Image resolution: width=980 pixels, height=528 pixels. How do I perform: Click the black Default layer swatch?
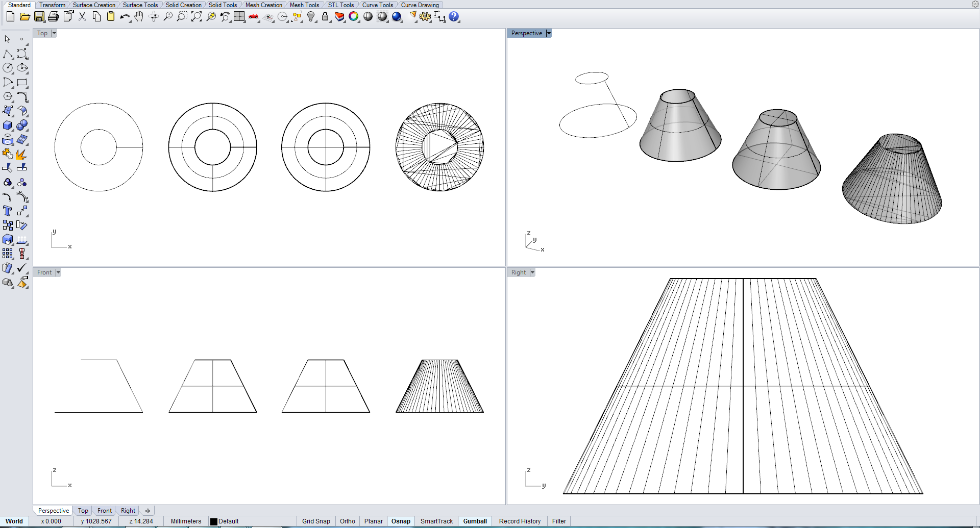tap(214, 521)
